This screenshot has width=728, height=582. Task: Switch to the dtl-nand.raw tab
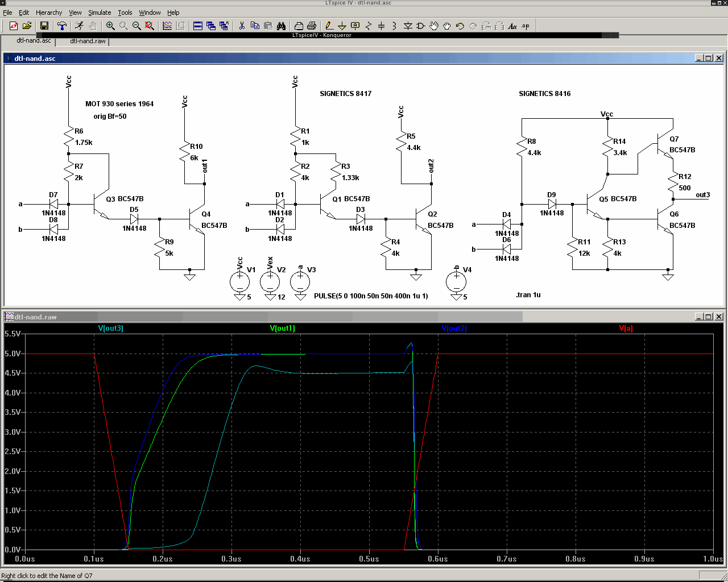pos(88,41)
